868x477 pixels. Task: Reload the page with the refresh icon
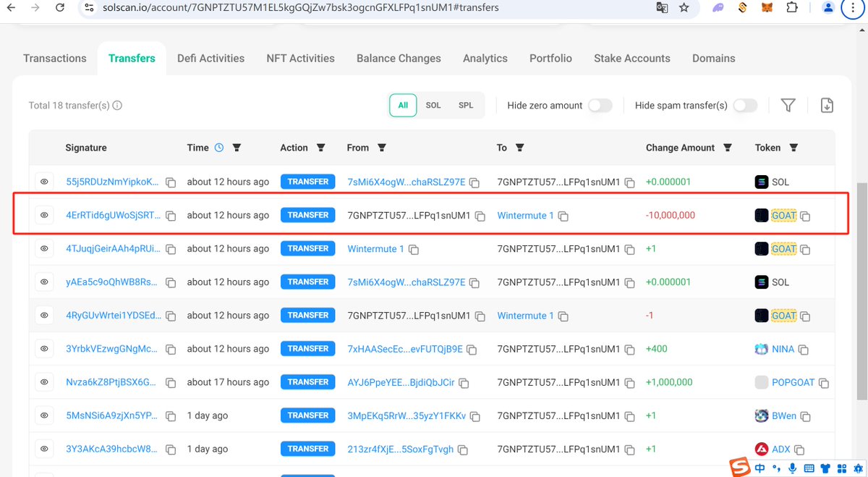tap(59, 7)
